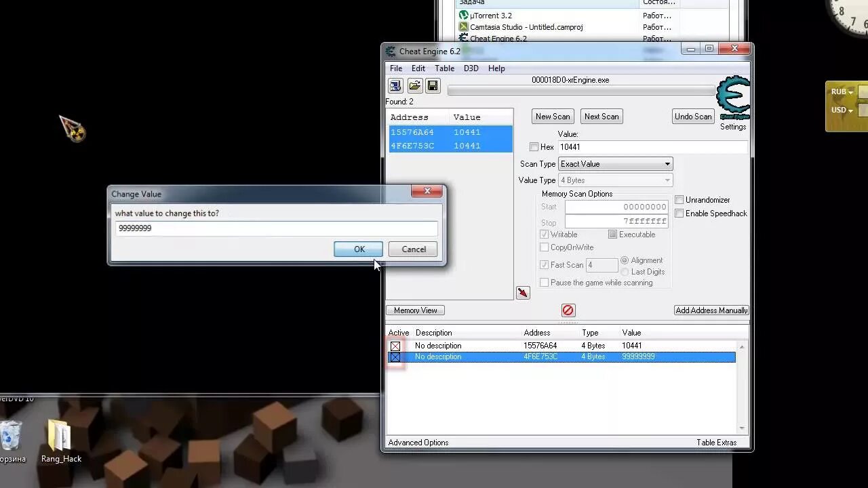Image resolution: width=868 pixels, height=488 pixels.
Task: Click the Next Scan button
Action: 601,117
